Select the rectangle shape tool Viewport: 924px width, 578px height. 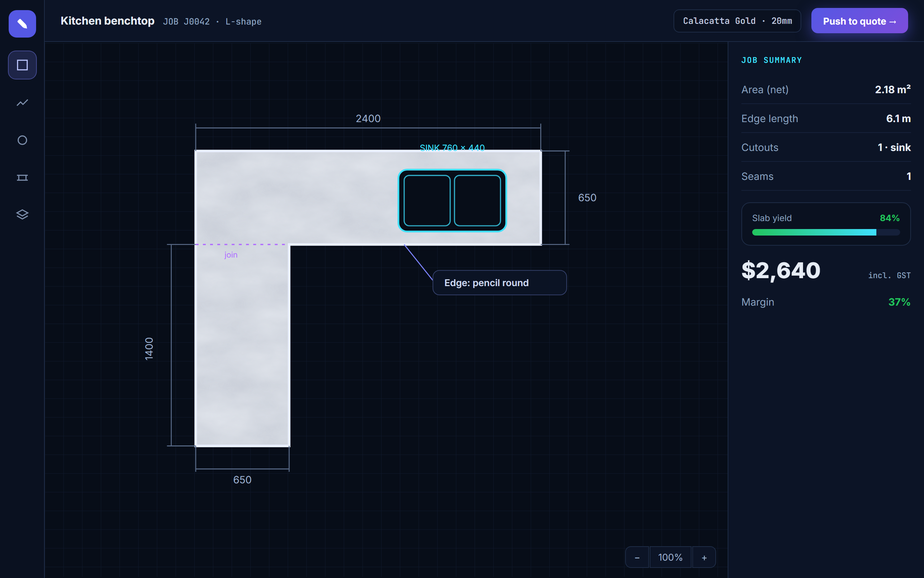point(22,65)
